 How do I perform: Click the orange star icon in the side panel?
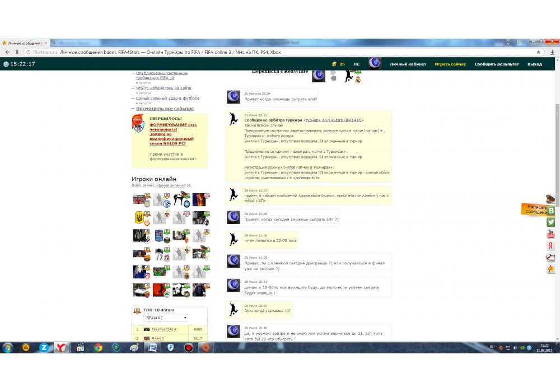click(551, 269)
